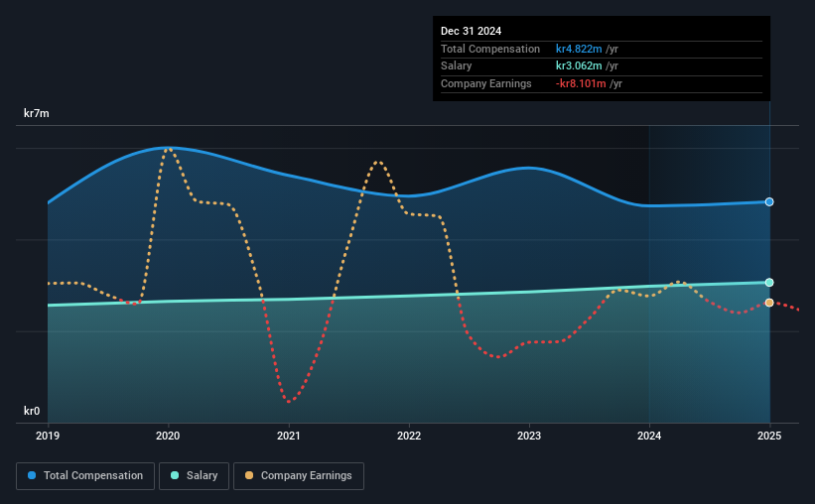Select the 2021 x-axis label
This screenshot has height=504, width=815.
(289, 436)
